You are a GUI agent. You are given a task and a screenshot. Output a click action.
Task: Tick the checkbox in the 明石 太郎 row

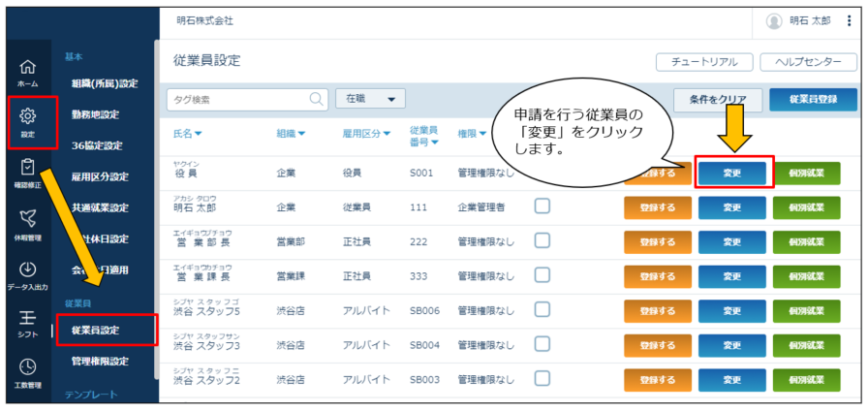coord(542,206)
